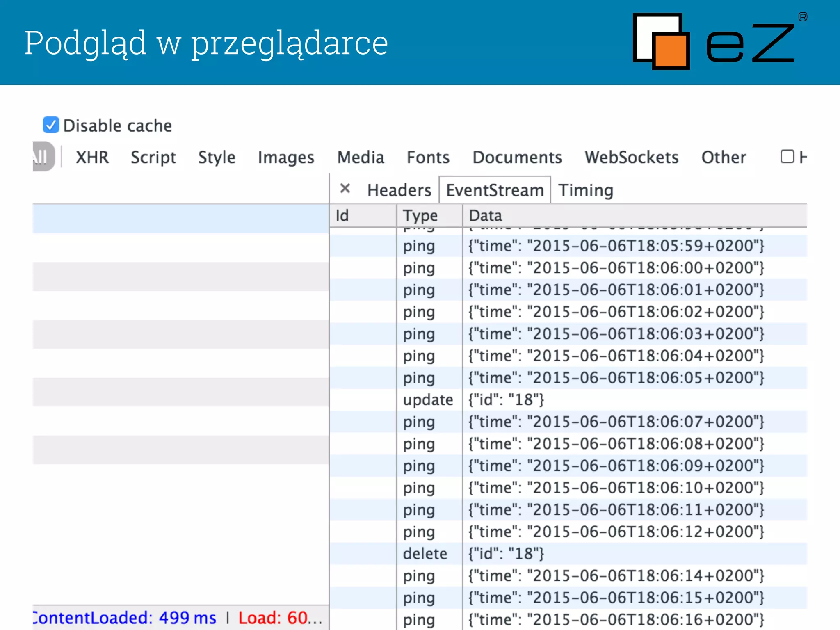Open the Timing tab
Viewport: 840px width, 630px height.
586,190
